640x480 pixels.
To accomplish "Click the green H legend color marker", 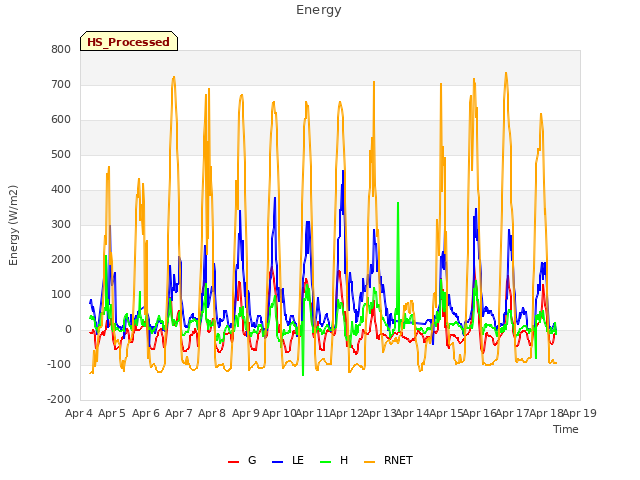I will click(x=325, y=462).
